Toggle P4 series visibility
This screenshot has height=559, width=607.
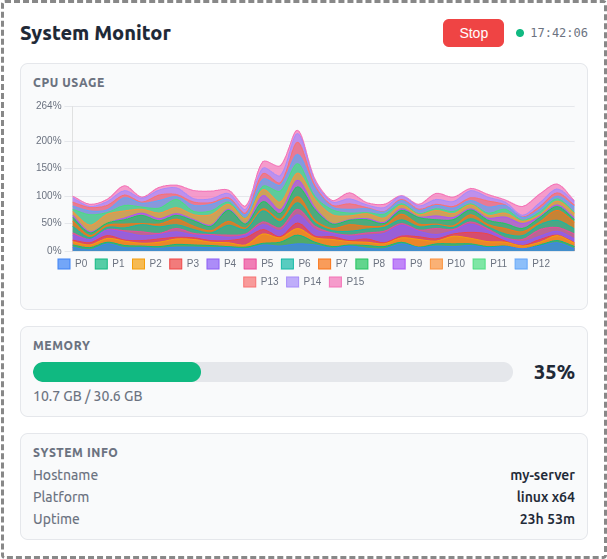(x=222, y=263)
